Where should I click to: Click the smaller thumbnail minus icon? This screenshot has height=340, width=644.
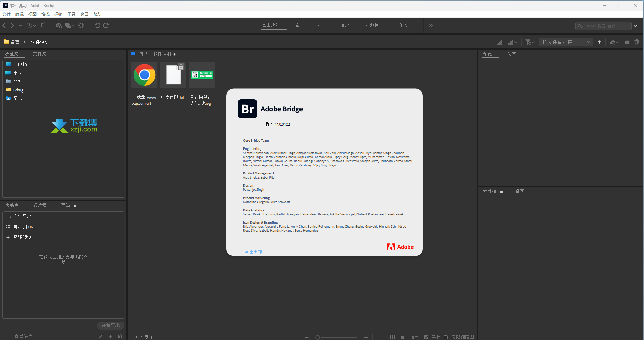point(307,337)
